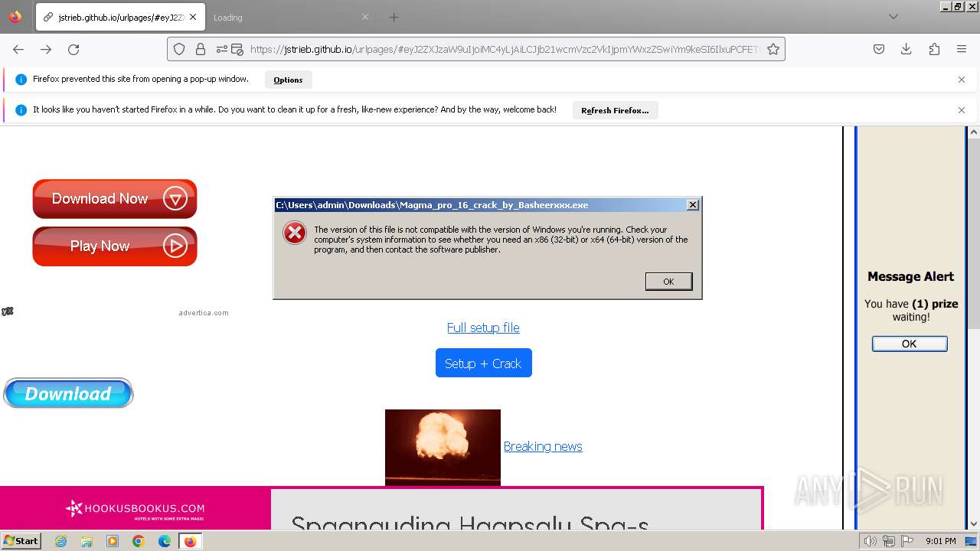Click the 9:01 PM system clock

(x=940, y=541)
